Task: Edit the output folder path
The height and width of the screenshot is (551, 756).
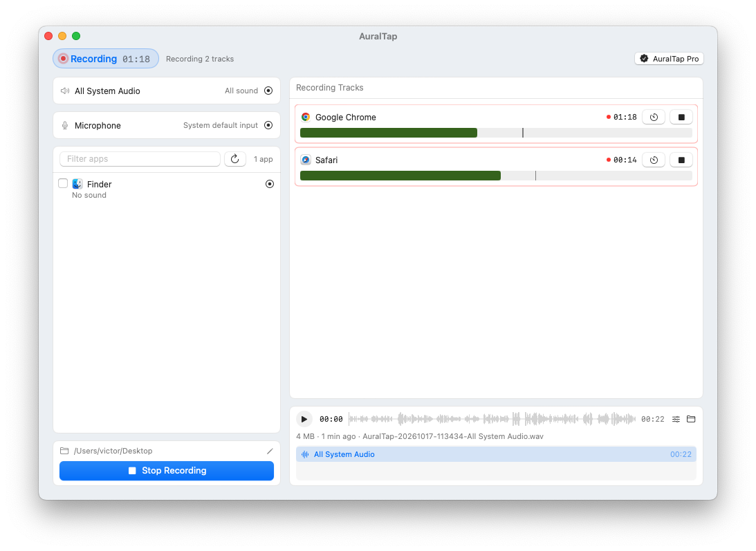Action: (x=270, y=451)
